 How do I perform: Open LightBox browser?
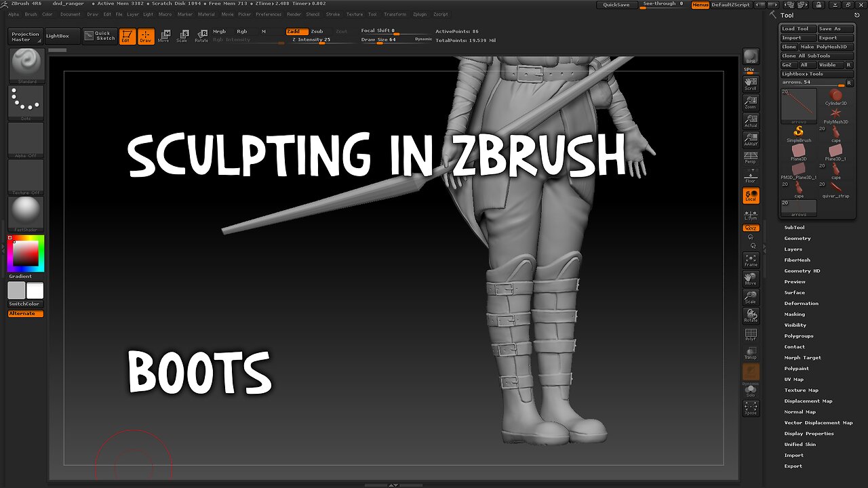(62, 36)
